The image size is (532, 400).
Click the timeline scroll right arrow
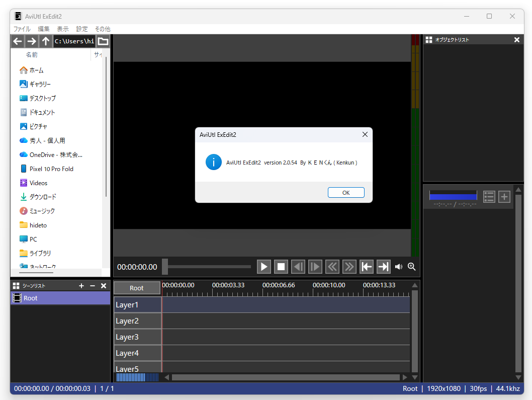tap(405, 377)
